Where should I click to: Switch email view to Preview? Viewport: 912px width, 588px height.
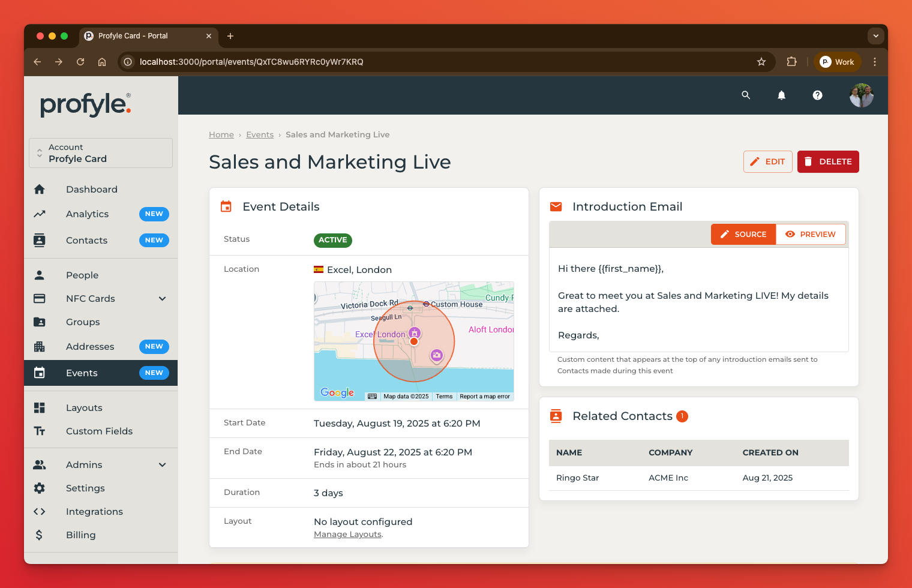(811, 234)
